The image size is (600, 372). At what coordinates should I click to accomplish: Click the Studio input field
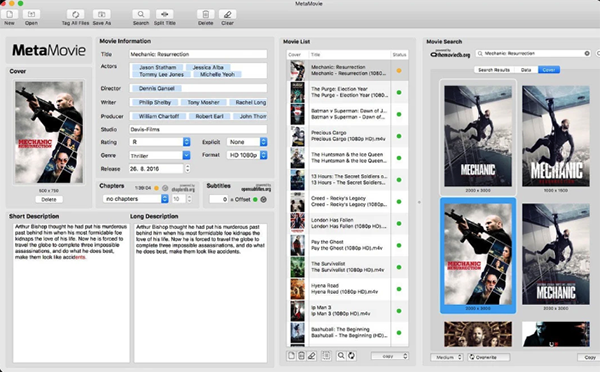pos(198,129)
